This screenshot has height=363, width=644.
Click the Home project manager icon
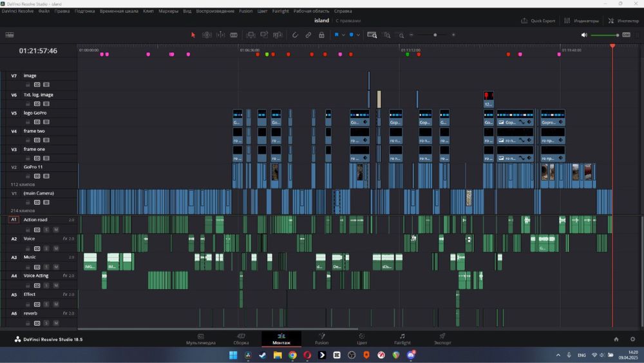pos(616,339)
